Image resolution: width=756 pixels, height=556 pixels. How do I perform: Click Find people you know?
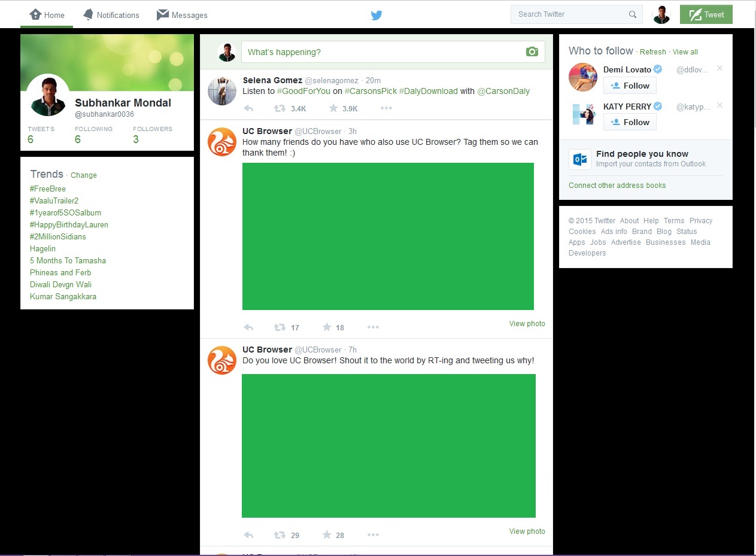point(642,154)
